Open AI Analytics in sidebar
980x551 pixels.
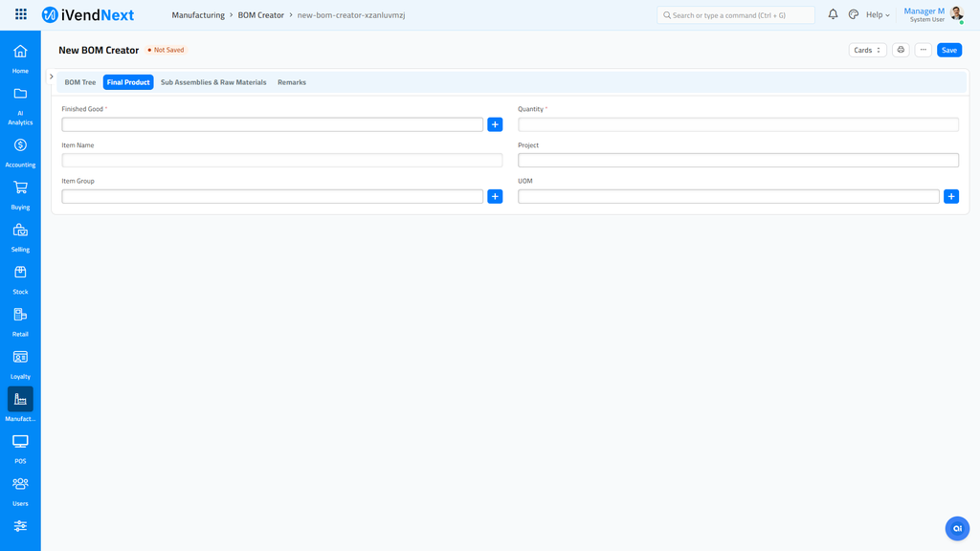click(x=20, y=106)
